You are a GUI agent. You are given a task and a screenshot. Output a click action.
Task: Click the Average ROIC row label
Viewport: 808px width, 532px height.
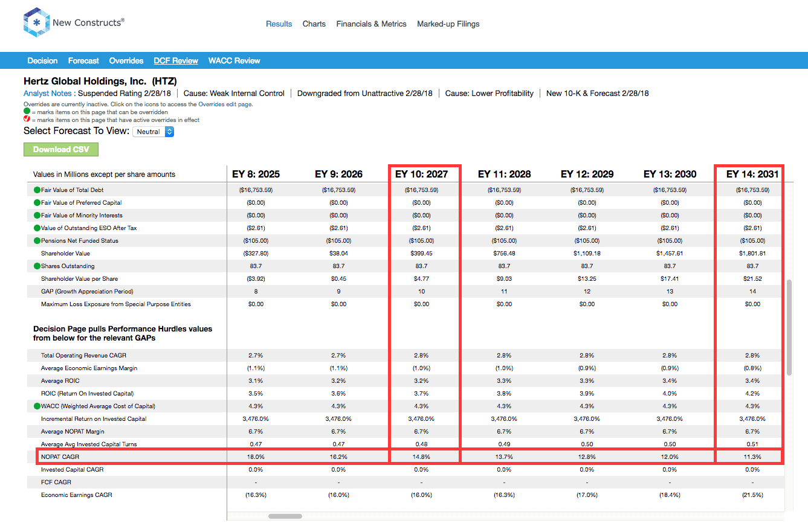click(x=60, y=381)
